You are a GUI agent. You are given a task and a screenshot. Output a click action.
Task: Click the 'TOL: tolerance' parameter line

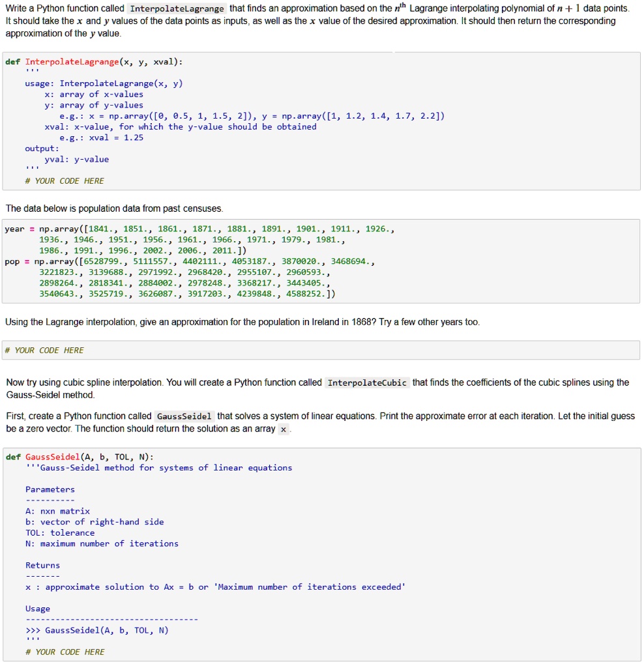pos(60,533)
